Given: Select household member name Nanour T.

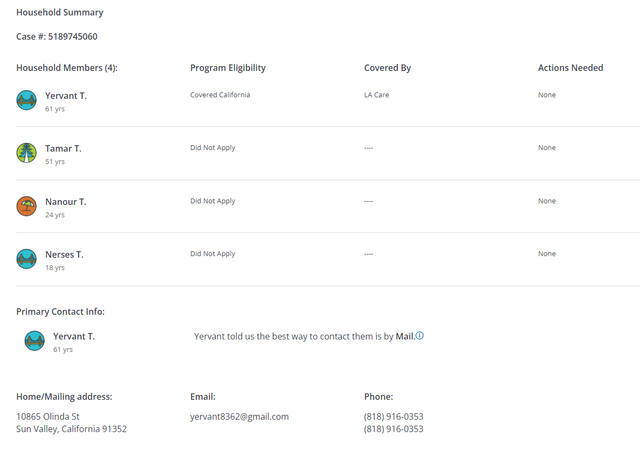Looking at the screenshot, I should tap(66, 202).
